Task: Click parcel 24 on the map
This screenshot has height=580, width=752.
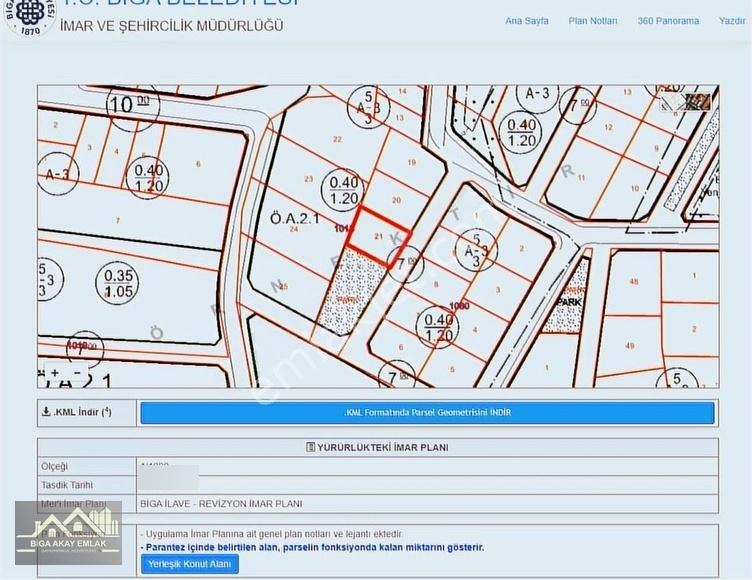Action: coord(294,229)
